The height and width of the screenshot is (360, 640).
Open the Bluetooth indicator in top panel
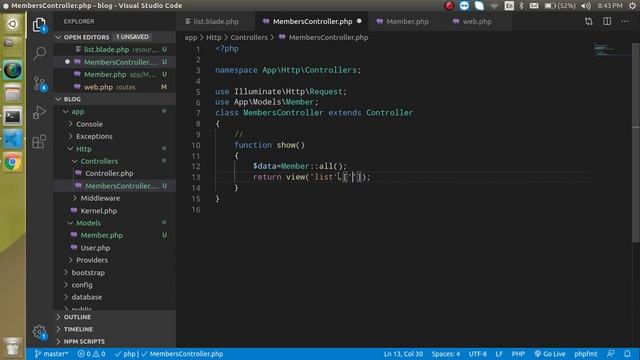tap(521, 6)
